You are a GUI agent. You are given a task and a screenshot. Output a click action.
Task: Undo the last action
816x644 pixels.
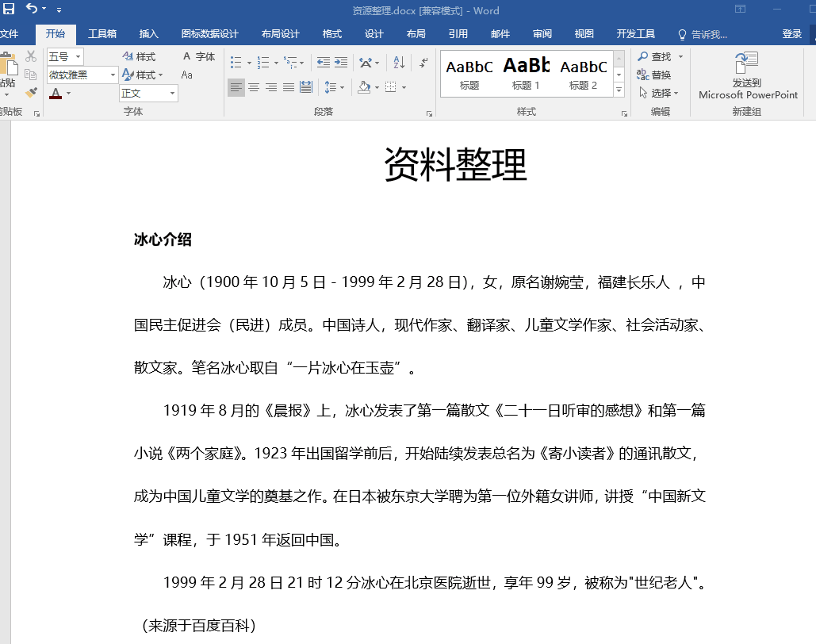[x=32, y=9]
